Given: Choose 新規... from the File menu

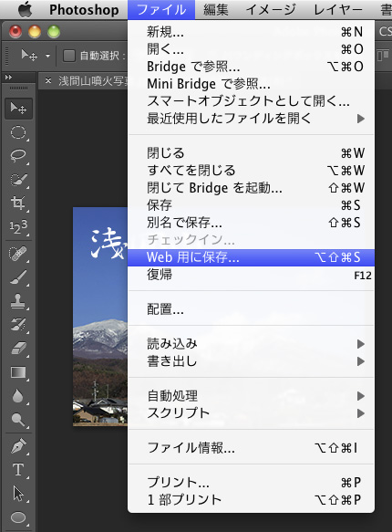Looking at the screenshot, I should click(251, 32).
